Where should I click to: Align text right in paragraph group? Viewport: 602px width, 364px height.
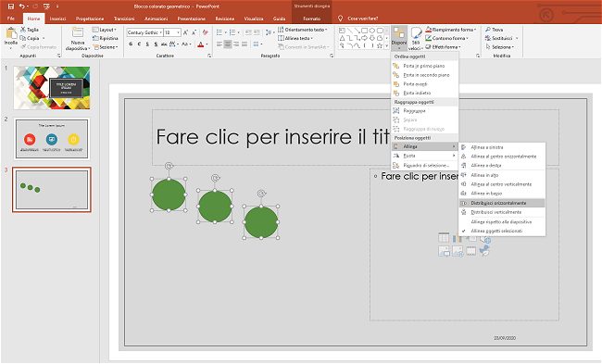(x=236, y=44)
